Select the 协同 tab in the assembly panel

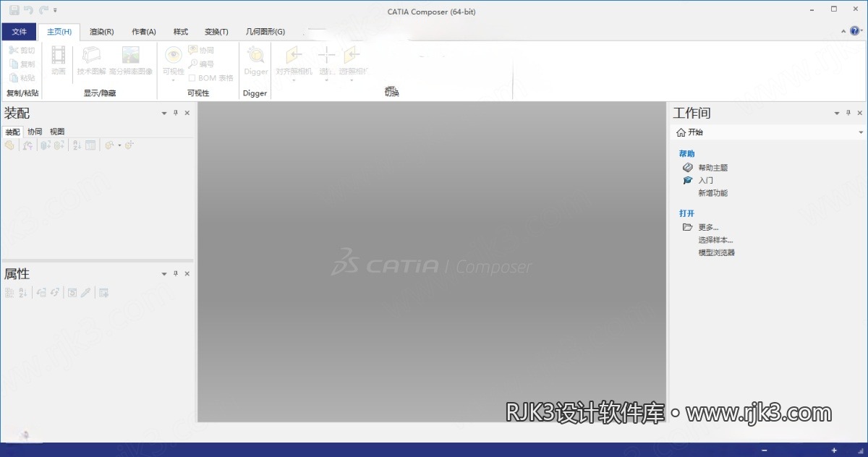click(35, 132)
